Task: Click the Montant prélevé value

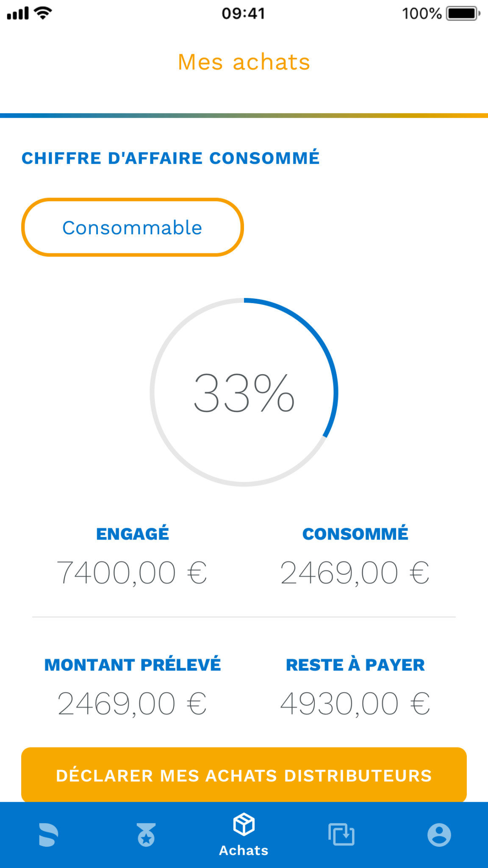Action: pyautogui.click(x=132, y=704)
